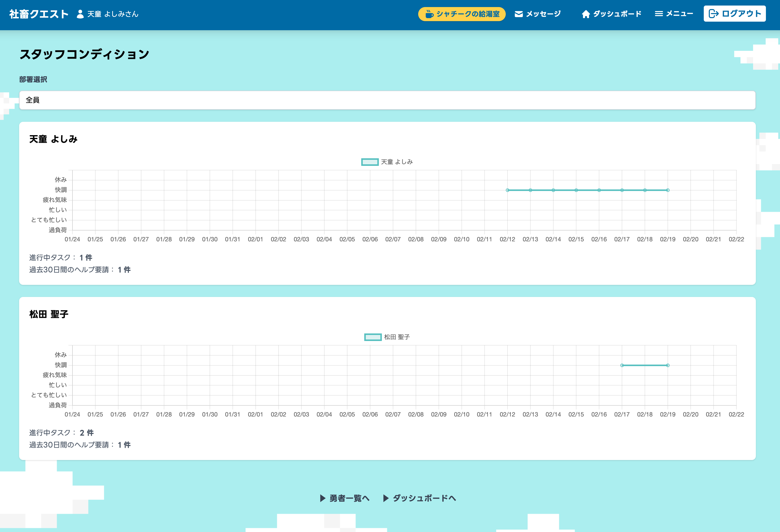Go to メッセージ in the header
Image resolution: width=780 pixels, height=532 pixels.
click(543, 14)
